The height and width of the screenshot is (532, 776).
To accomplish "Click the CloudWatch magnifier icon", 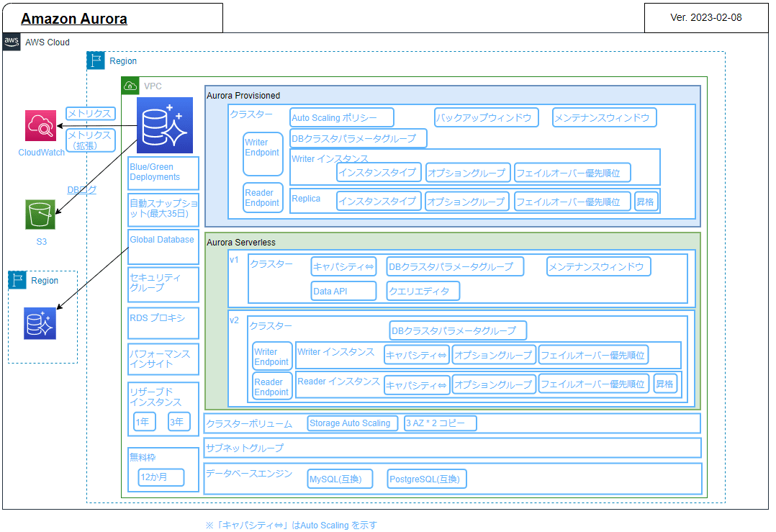I will click(40, 126).
